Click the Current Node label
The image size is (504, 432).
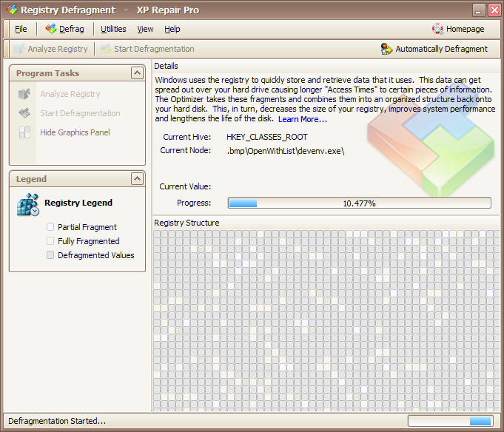186,150
